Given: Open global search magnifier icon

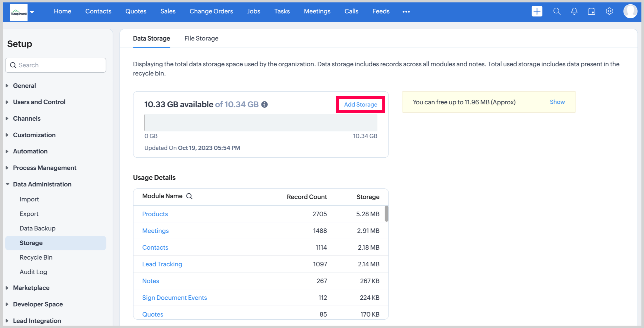Looking at the screenshot, I should [557, 11].
